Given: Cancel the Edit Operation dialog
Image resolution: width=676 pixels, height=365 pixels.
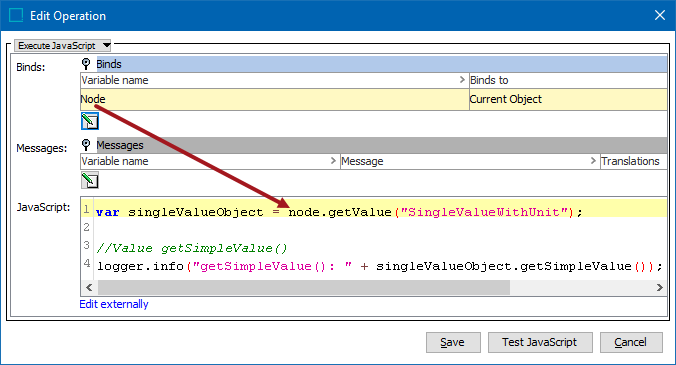Looking at the screenshot, I should click(631, 342).
